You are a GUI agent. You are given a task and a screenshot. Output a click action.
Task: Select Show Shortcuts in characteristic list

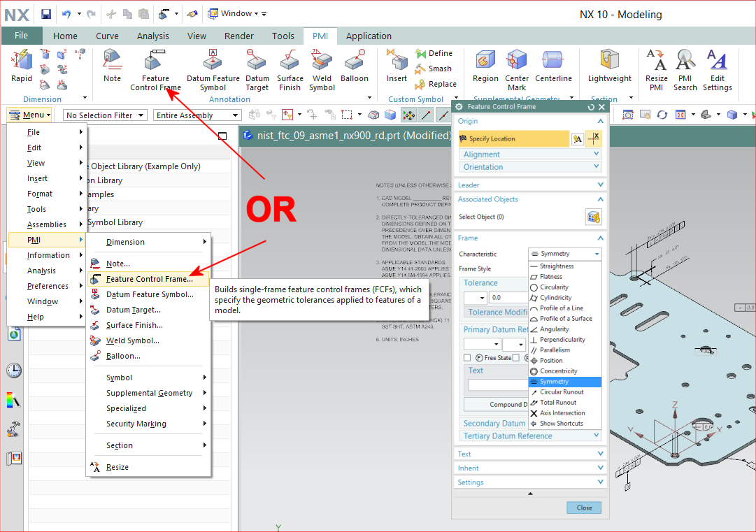(x=565, y=424)
